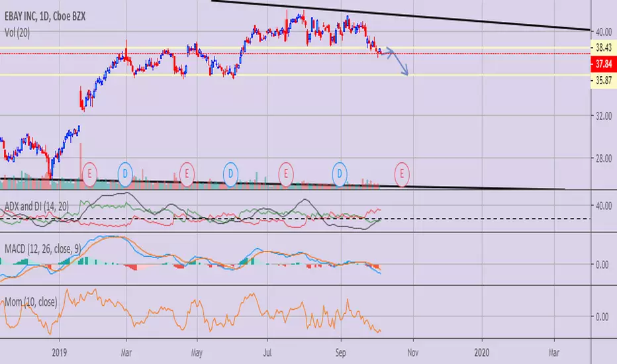Viewport: 617px width, 364px height.
Task: Click the 2020 label on the time axis
Action: [x=482, y=353]
